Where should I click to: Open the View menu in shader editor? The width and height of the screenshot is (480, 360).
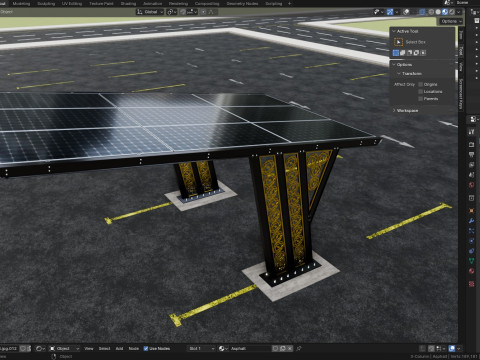pyautogui.click(x=88, y=348)
